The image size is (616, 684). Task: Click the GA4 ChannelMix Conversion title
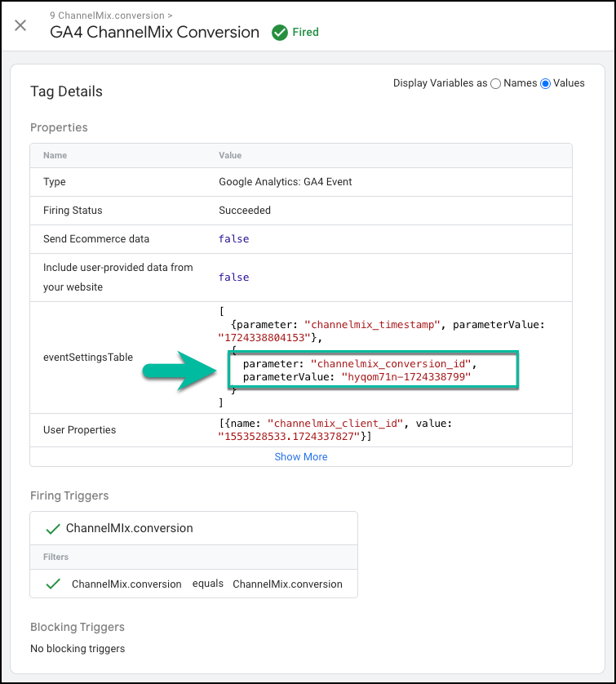(x=154, y=33)
